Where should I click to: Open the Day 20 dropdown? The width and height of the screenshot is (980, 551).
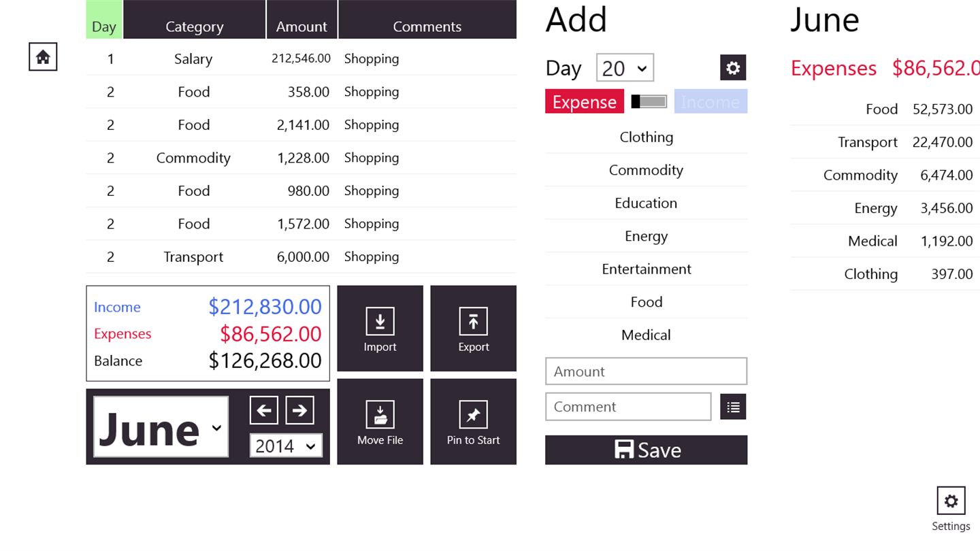(x=625, y=68)
